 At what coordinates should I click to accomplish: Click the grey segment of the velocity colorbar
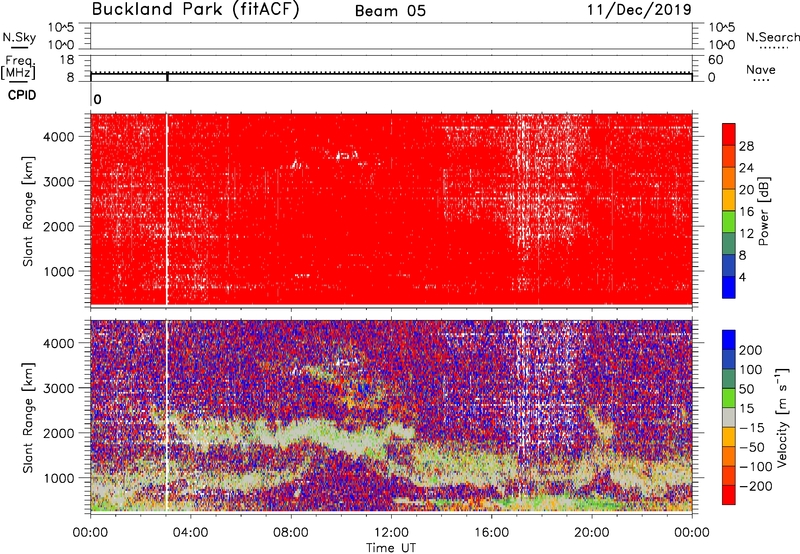click(x=729, y=417)
